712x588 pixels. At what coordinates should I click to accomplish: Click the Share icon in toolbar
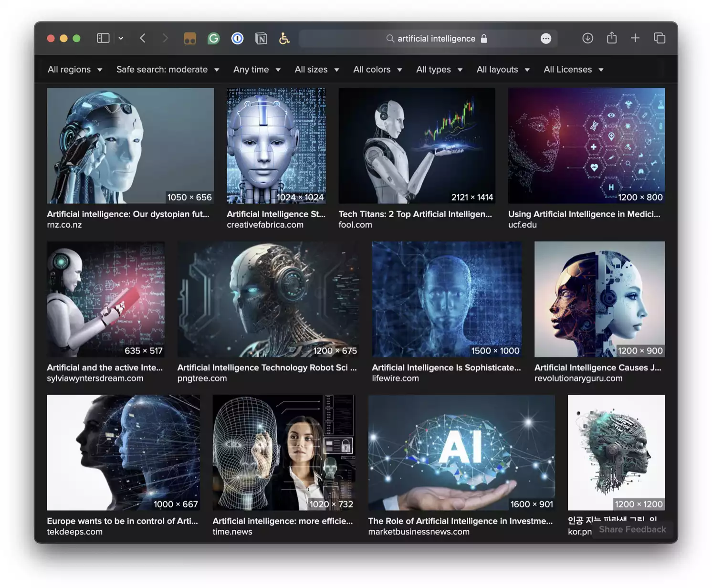coord(611,38)
